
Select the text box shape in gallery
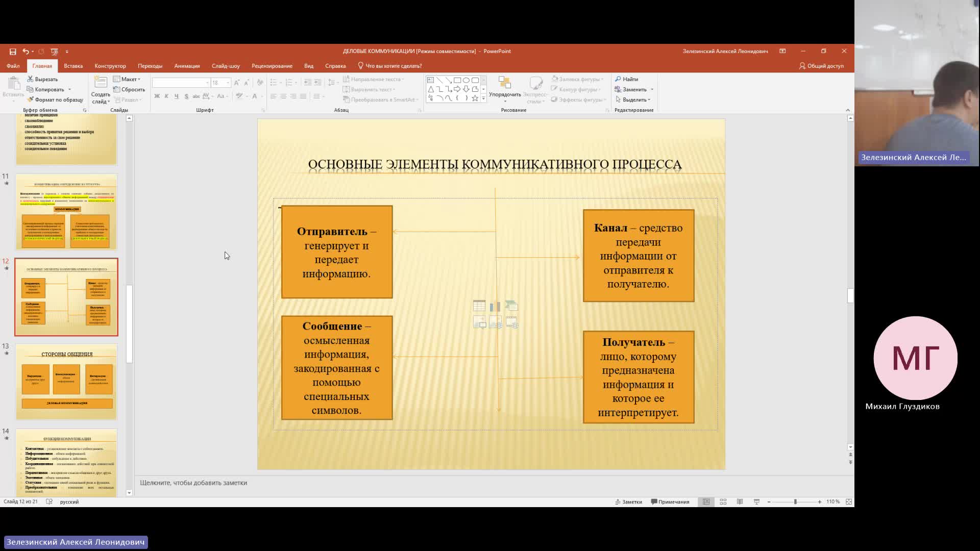[x=431, y=80]
